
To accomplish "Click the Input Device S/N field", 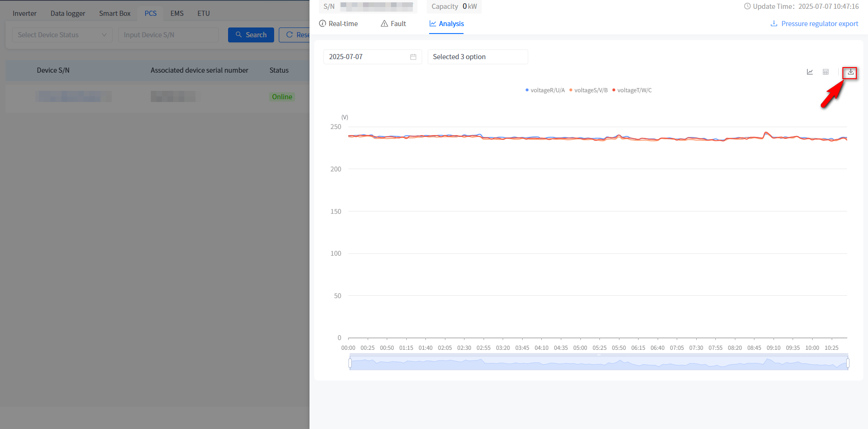I will (168, 35).
